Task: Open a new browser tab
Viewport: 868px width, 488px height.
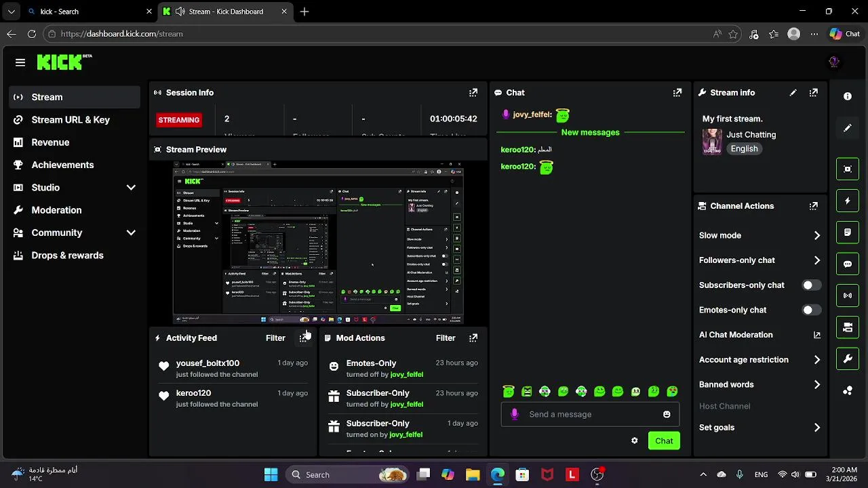Action: pos(304,12)
